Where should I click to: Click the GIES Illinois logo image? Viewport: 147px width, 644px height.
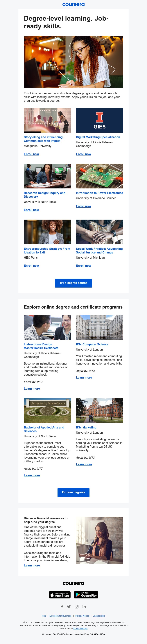pyautogui.click(x=100, y=120)
